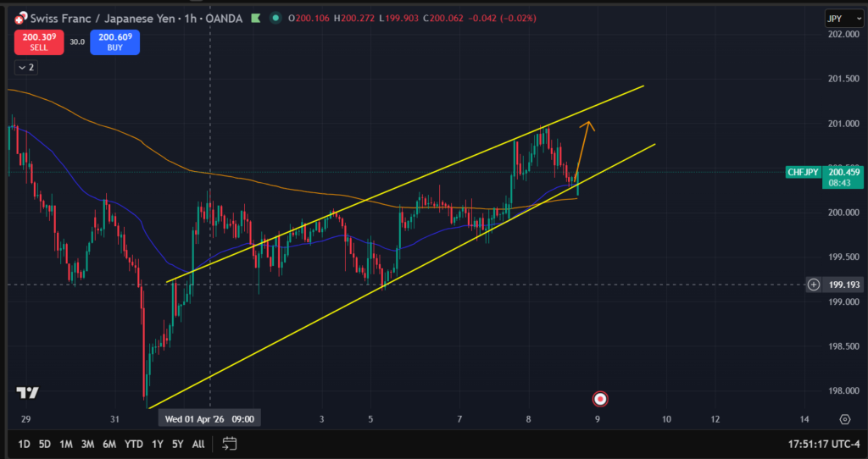The width and height of the screenshot is (868, 459).
Task: Click the low value L199.903
Action: pos(400,19)
